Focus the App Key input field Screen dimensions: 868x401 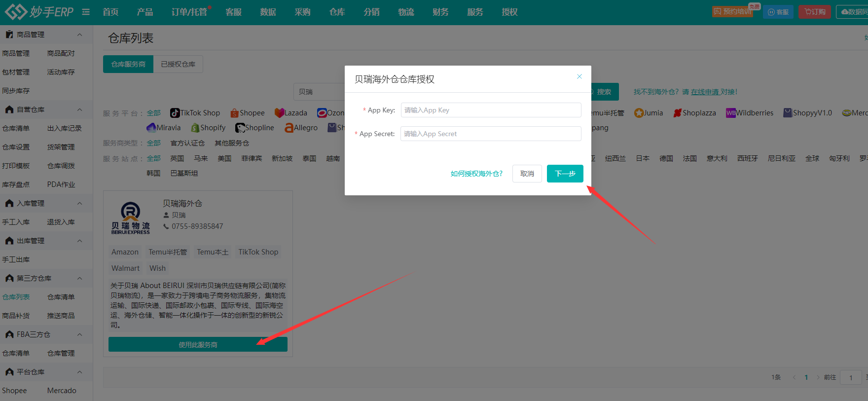click(491, 110)
